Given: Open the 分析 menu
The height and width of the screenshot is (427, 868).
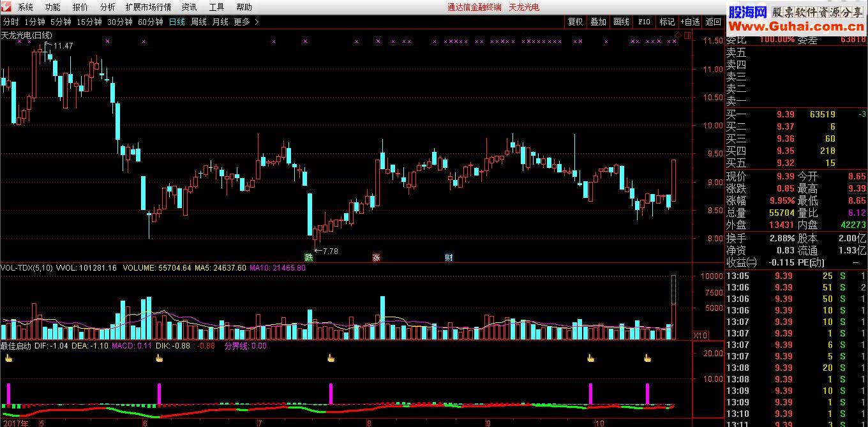Looking at the screenshot, I should 108,7.
